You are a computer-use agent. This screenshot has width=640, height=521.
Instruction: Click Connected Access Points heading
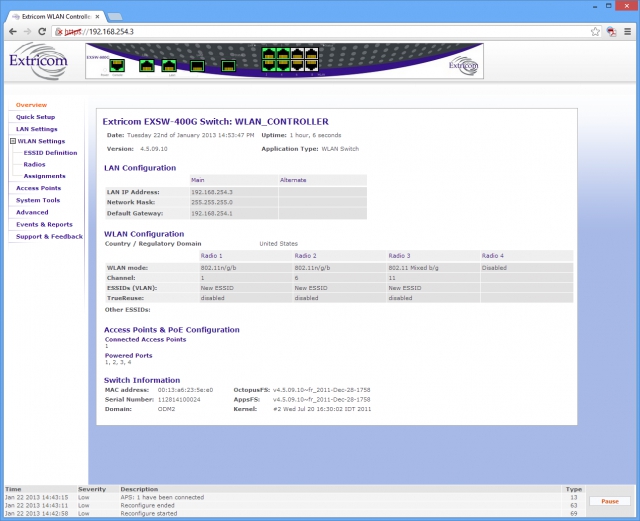[145, 339]
